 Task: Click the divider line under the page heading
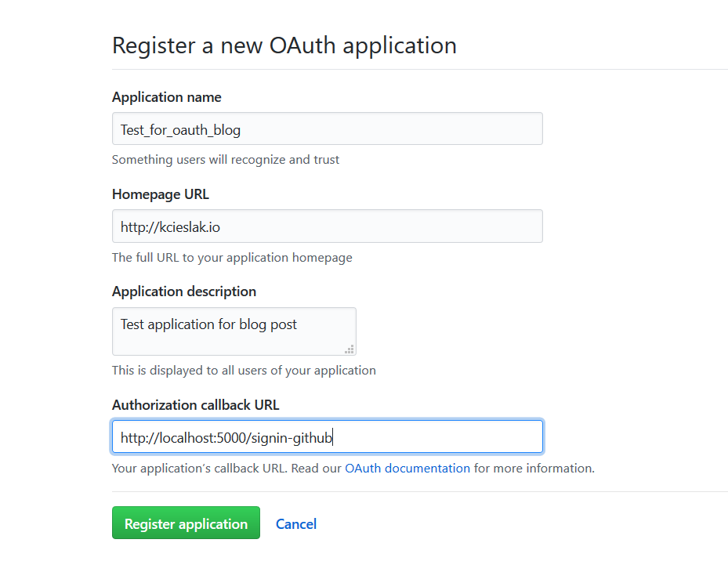(420, 70)
